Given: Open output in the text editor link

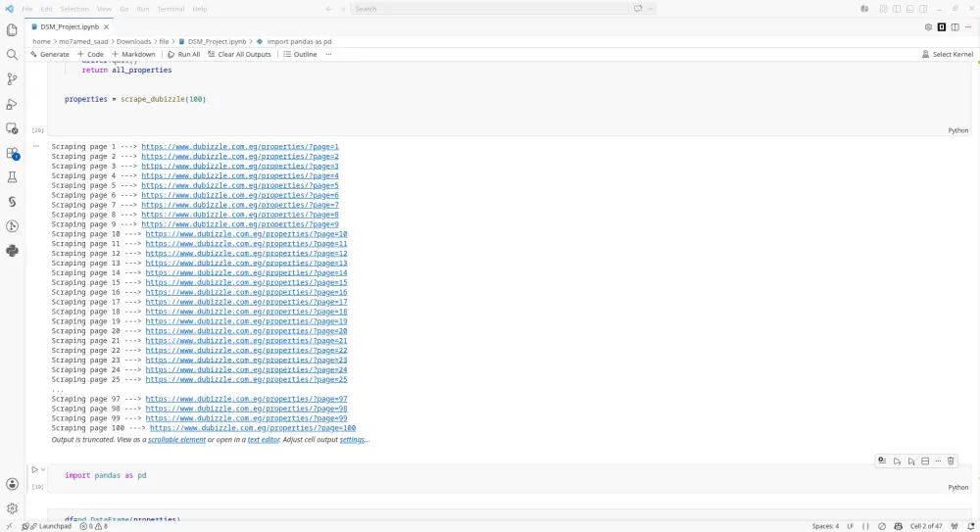Looking at the screenshot, I should pos(264,440).
